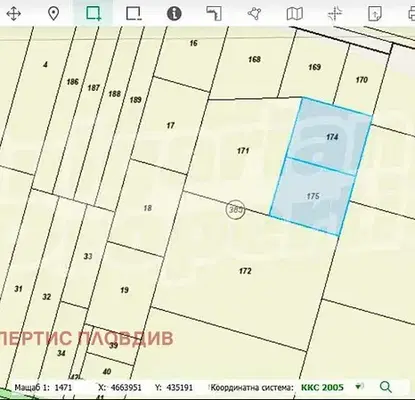Screen dimensions: 415x400
Task: Click parcel 171 on the map
Action: click(x=243, y=151)
